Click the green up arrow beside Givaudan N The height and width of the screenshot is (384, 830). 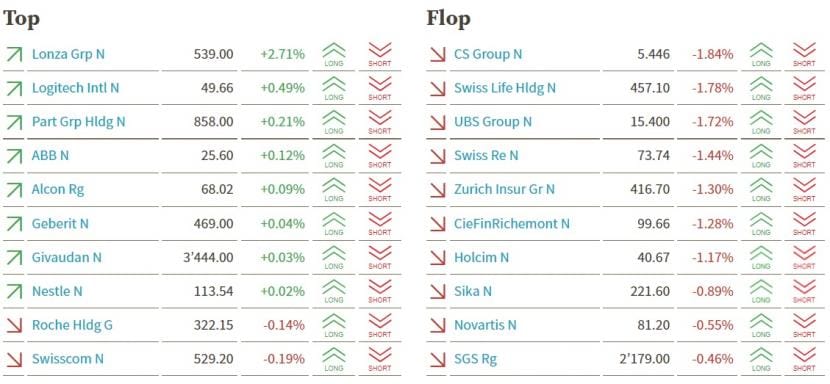[14, 258]
